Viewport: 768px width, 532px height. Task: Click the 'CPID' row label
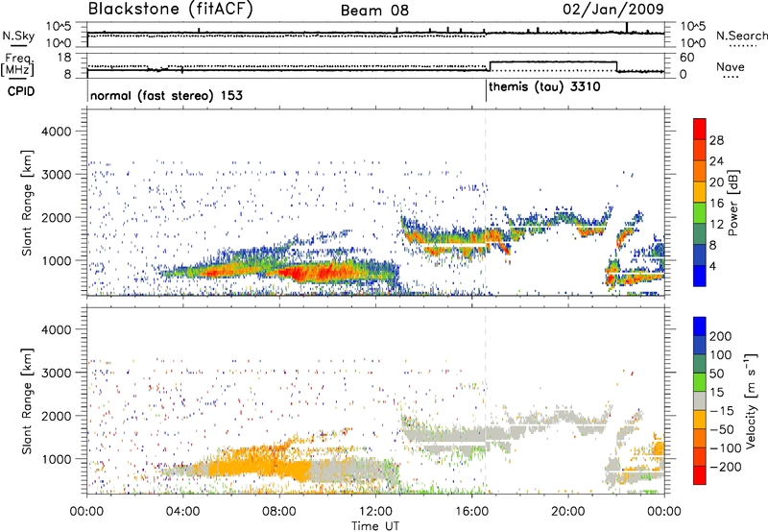[x=21, y=91]
